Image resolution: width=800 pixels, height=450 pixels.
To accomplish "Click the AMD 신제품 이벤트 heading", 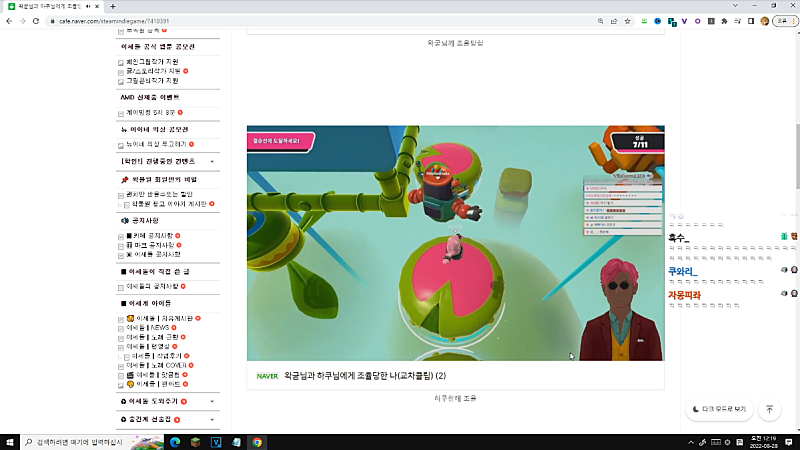I will pyautogui.click(x=150, y=97).
